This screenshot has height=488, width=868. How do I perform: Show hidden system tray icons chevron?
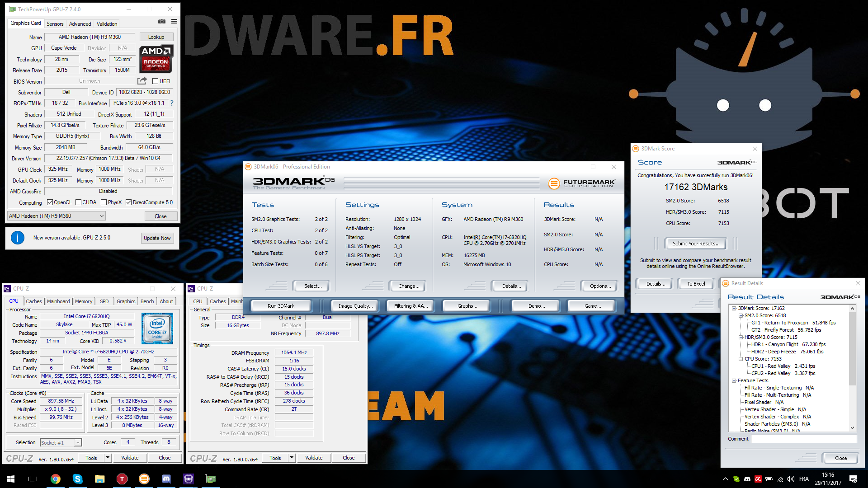coord(725,479)
